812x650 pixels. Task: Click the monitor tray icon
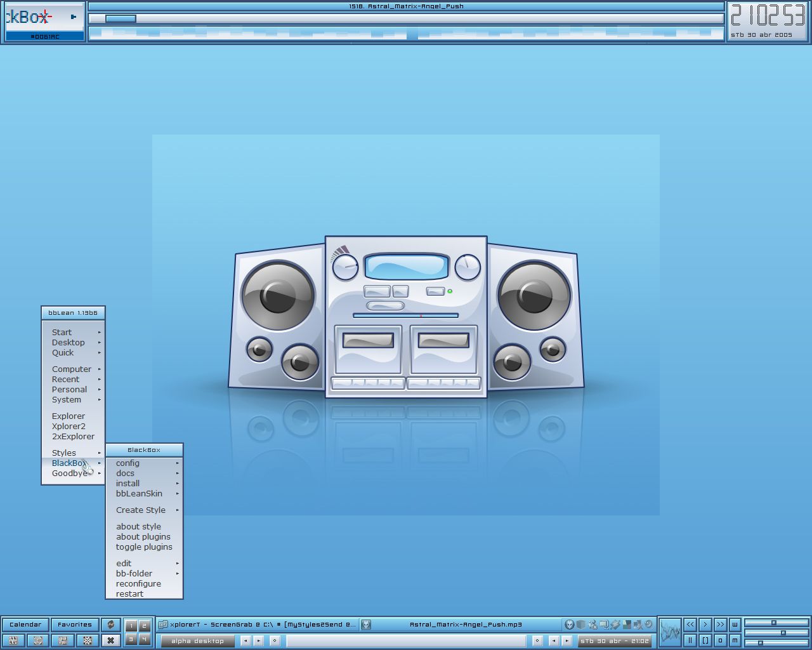pyautogui.click(x=604, y=625)
